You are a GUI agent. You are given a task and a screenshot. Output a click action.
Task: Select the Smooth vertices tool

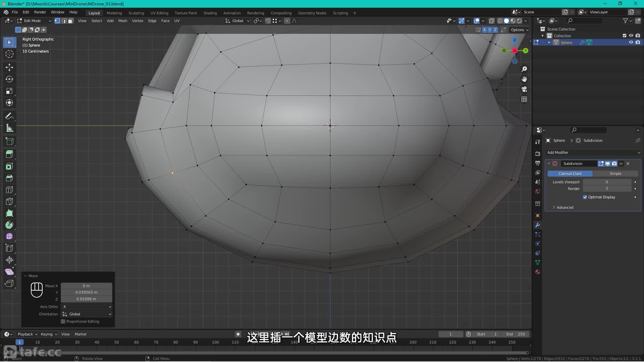pyautogui.click(x=9, y=237)
